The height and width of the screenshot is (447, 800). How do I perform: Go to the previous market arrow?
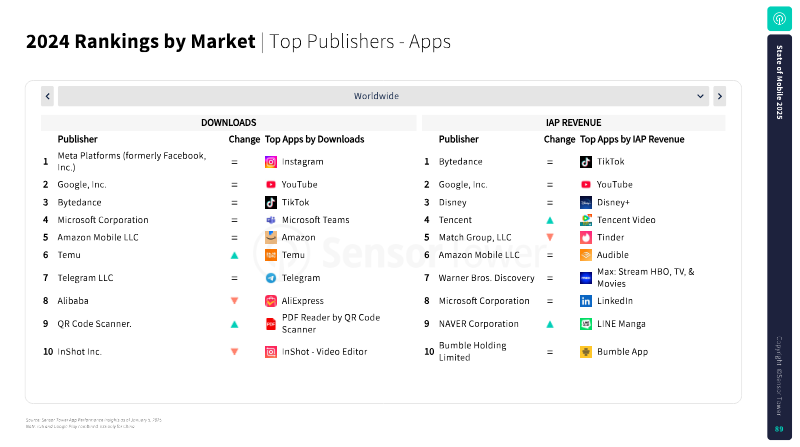click(x=47, y=96)
